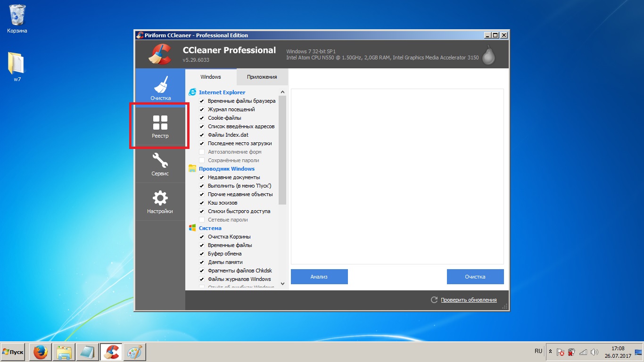This screenshot has height=362, width=644.
Task: Click the cleaner list scrollbar thumb
Action: [282, 150]
